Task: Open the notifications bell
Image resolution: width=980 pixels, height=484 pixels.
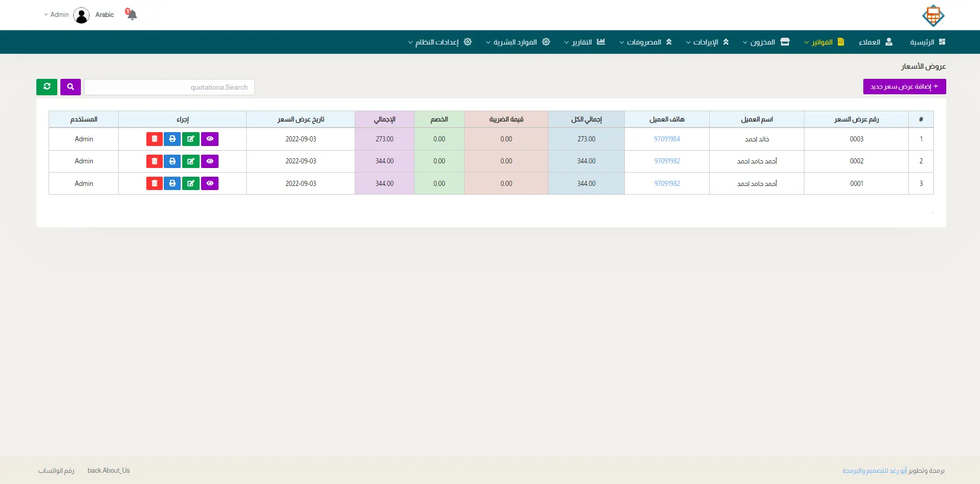Action: pyautogui.click(x=132, y=15)
